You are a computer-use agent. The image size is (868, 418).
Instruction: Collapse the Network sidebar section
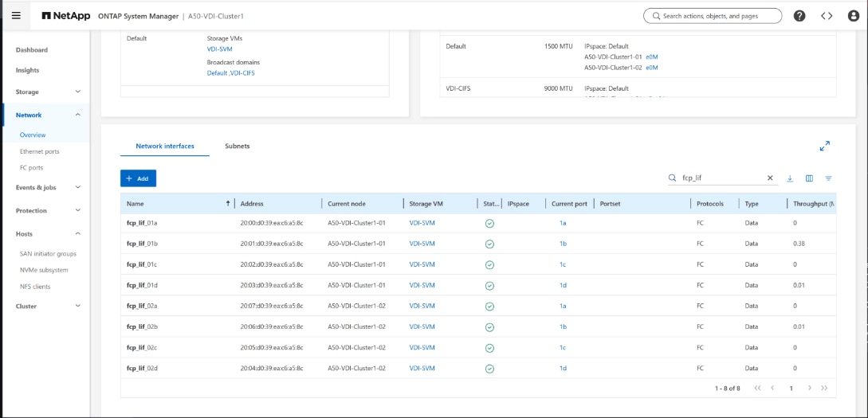[78, 115]
